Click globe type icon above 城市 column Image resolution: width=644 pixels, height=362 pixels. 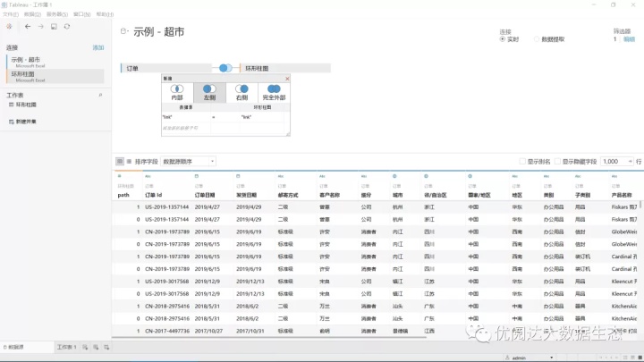pyautogui.click(x=394, y=176)
